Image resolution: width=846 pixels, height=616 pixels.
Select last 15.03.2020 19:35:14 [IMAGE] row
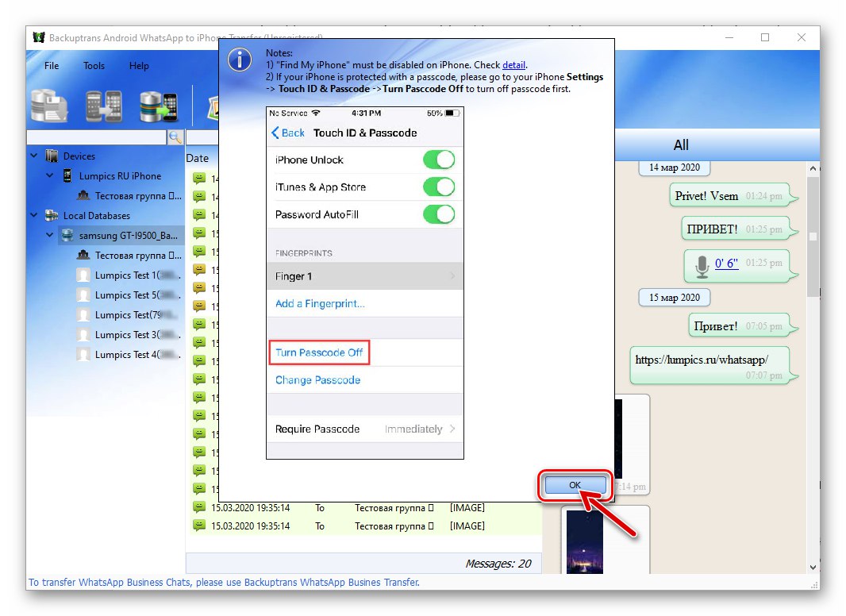(x=364, y=526)
